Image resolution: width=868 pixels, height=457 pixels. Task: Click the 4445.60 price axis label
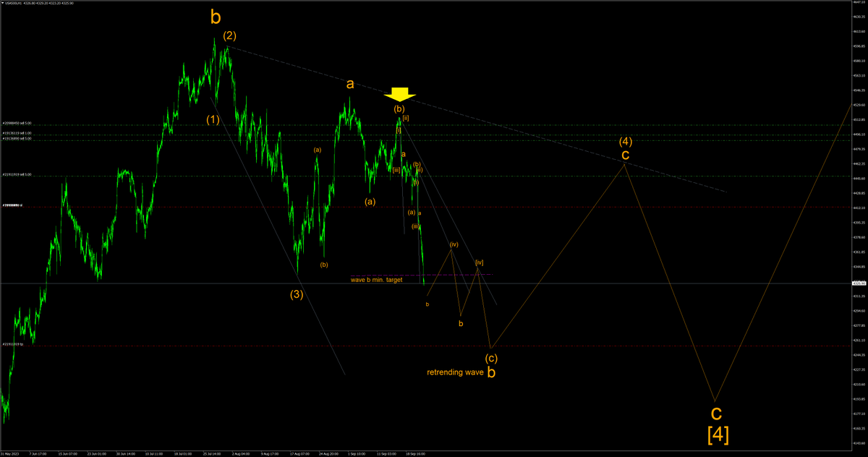point(859,179)
